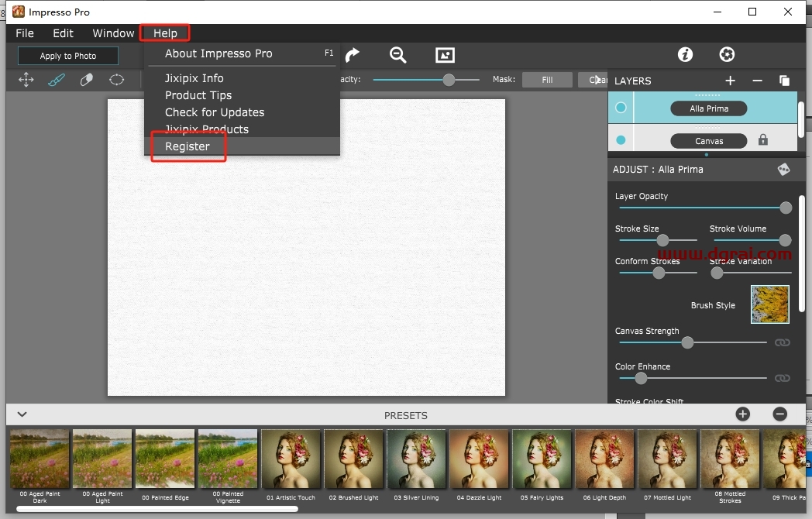Add a preset with plus icon
The height and width of the screenshot is (519, 812).
[742, 414]
